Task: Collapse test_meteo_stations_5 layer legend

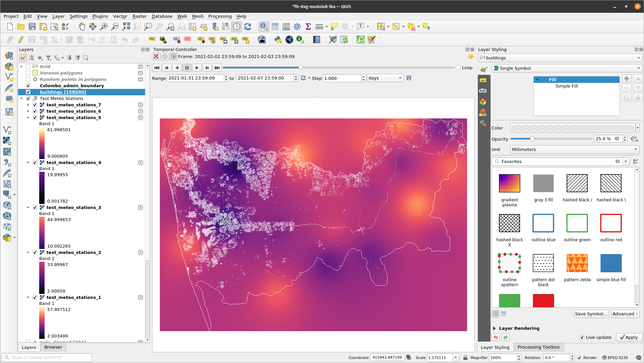Action: tap(28, 117)
